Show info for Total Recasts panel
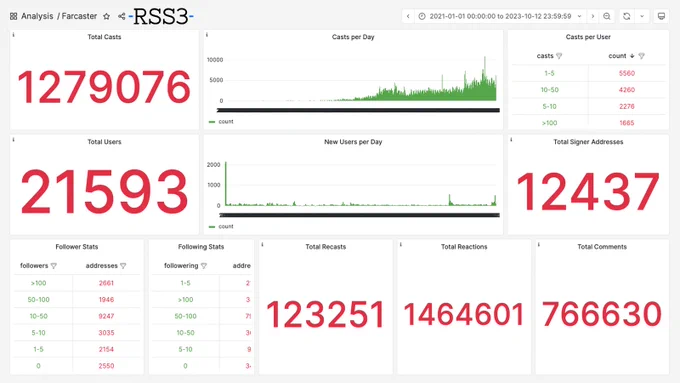680x383 pixels. (x=262, y=245)
